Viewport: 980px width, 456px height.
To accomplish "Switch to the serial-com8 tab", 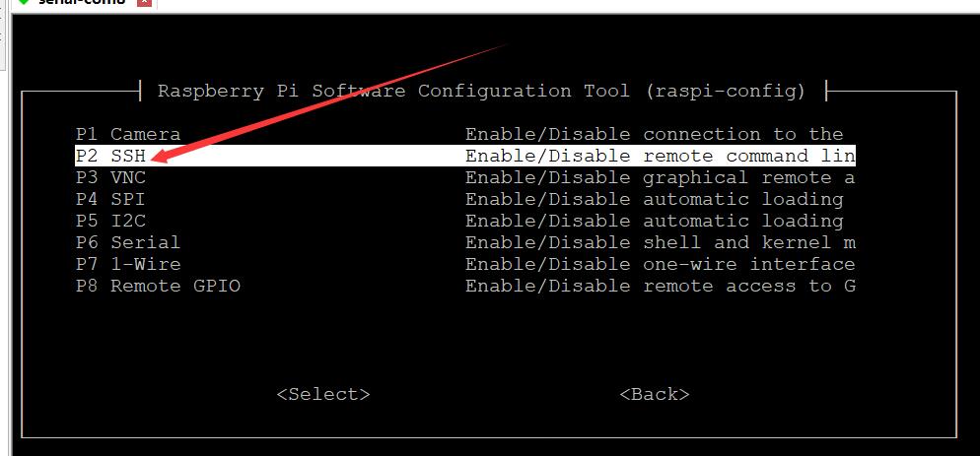I will coord(81,3).
